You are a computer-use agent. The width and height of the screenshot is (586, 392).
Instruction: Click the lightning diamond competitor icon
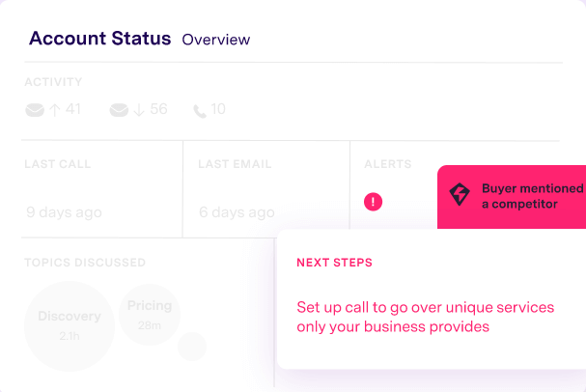coord(460,194)
